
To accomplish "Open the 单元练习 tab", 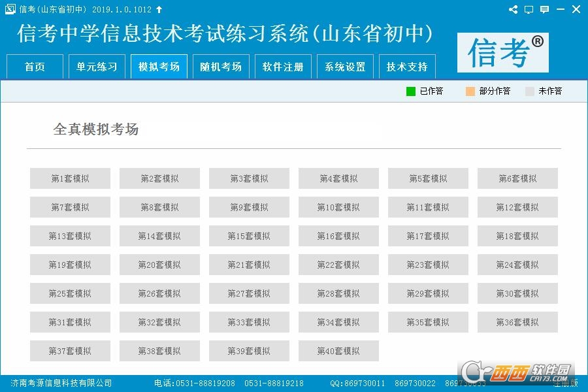I will coord(97,67).
